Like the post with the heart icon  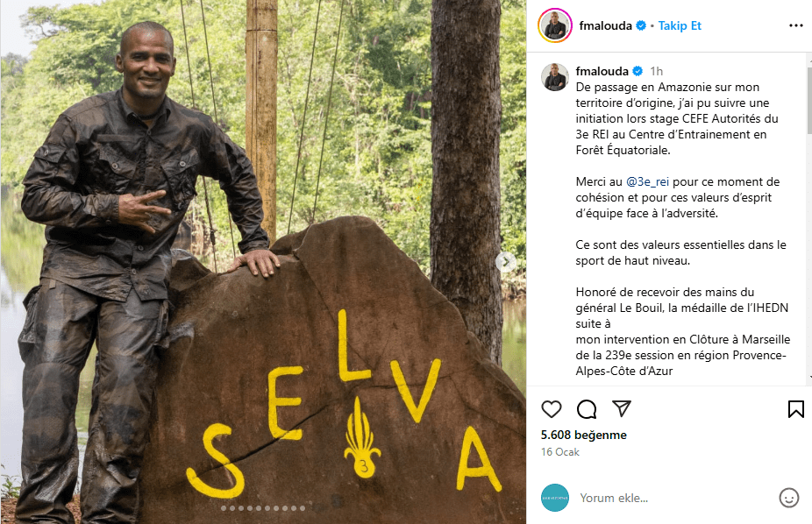tap(551, 409)
